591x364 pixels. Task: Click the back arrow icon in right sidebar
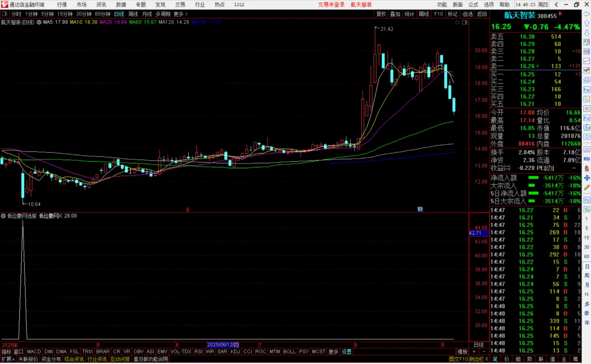[587, 14]
